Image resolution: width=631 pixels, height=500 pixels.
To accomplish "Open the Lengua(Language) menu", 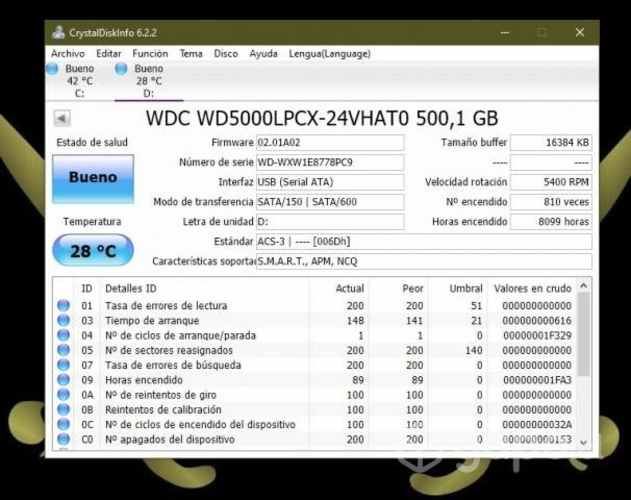I will coord(330,54).
